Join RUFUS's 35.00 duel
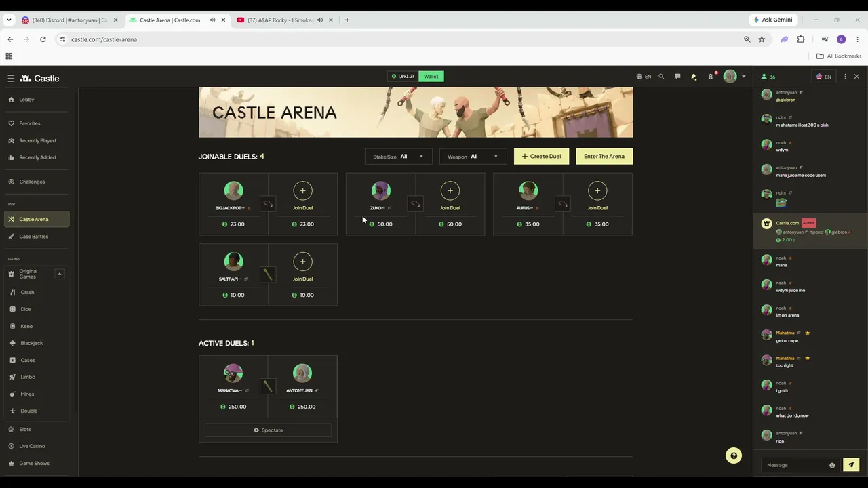The image size is (868, 488). click(x=597, y=197)
